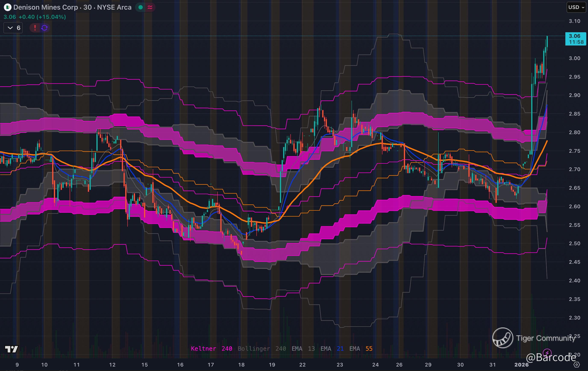
Task: Click the TradingView logo at bottom left
Action: 12,349
